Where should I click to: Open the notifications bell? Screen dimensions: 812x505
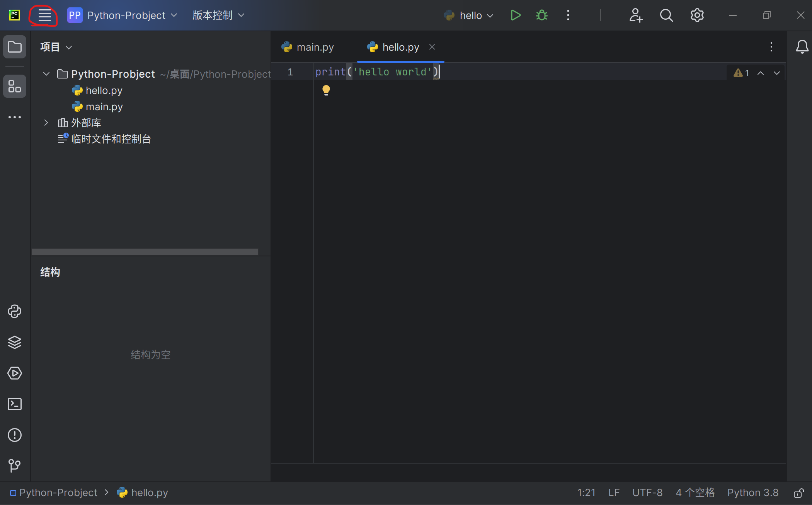(802, 47)
